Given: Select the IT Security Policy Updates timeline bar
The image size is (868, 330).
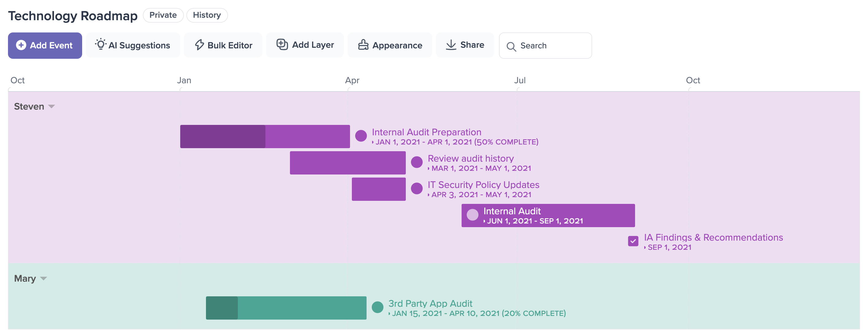Looking at the screenshot, I should (379, 189).
